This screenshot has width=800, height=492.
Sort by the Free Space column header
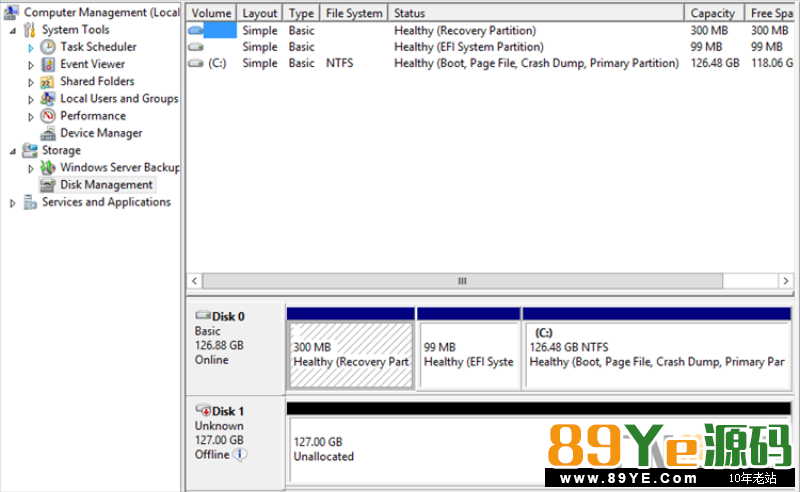(x=770, y=13)
